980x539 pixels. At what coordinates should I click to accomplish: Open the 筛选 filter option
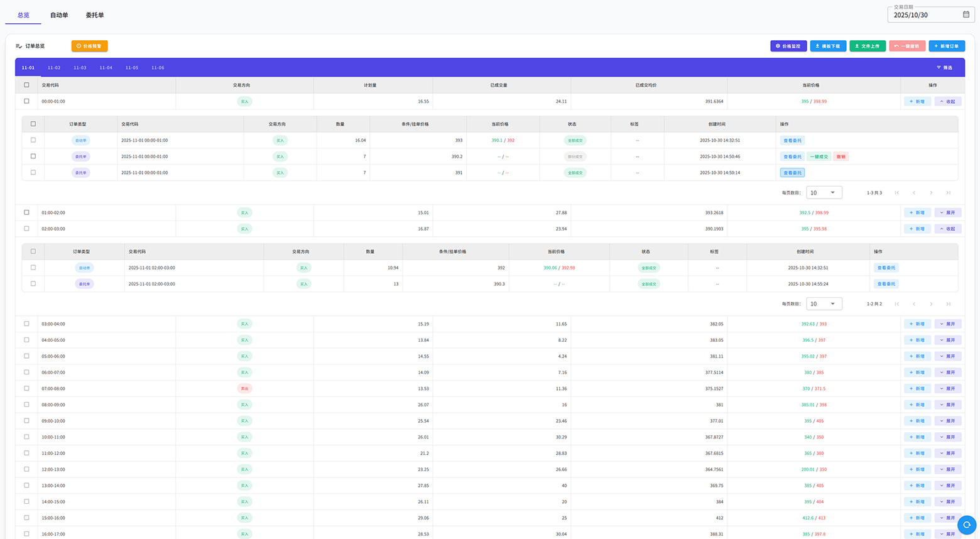coord(944,68)
